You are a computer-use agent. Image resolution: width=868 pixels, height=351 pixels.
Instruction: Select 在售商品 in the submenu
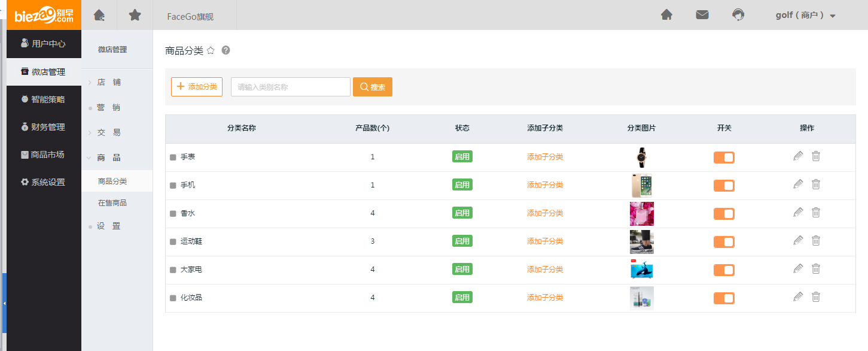pyautogui.click(x=112, y=203)
